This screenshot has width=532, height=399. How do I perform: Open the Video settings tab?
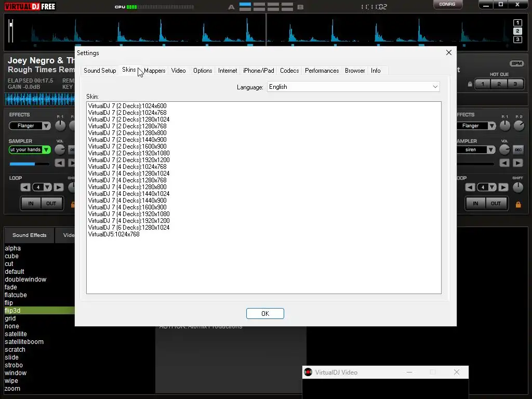(x=179, y=71)
